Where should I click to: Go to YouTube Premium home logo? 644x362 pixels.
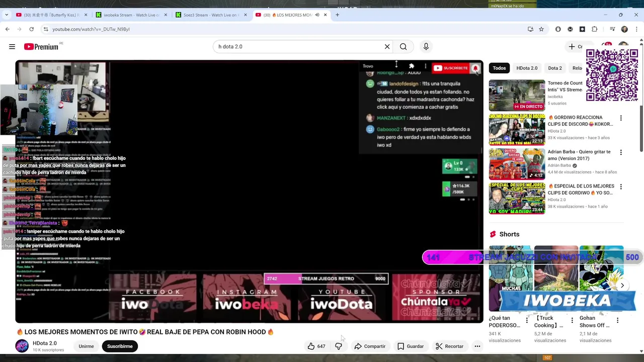pyautogui.click(x=41, y=47)
